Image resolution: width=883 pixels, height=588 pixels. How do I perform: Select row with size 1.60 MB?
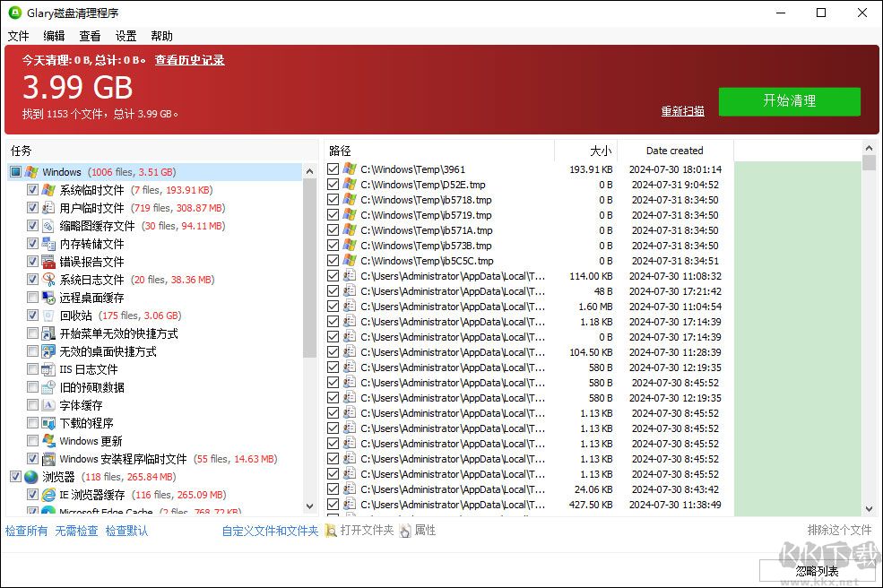click(529, 307)
